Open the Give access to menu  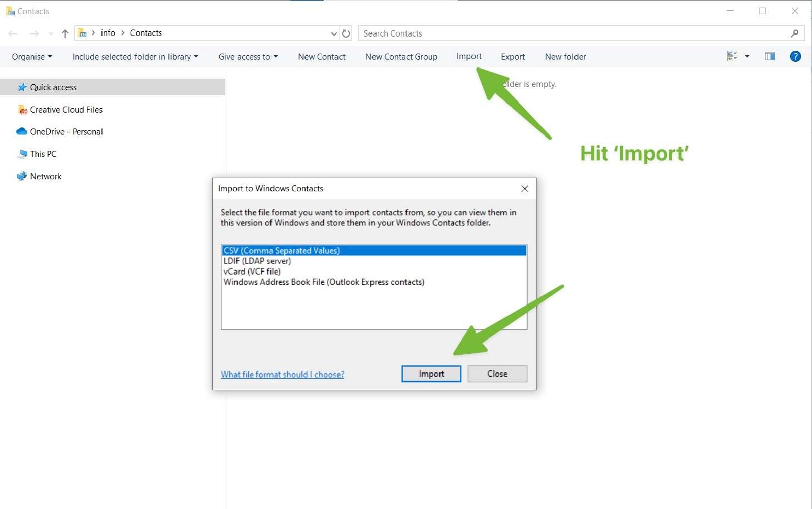[x=248, y=57]
